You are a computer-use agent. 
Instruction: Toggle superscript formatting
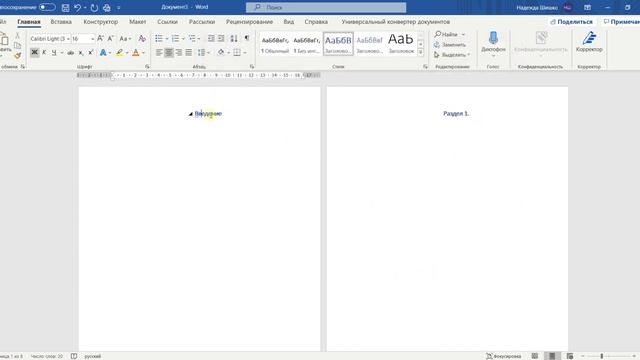(91, 53)
